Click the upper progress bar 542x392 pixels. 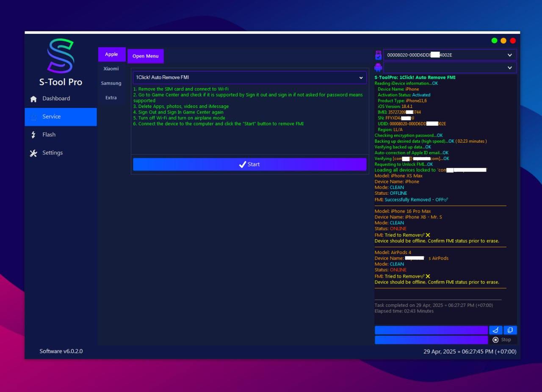[431, 330]
